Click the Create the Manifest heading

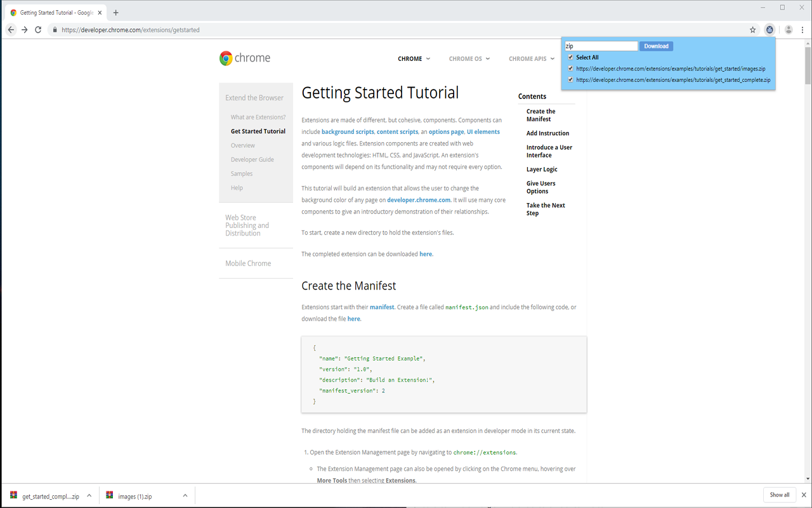click(x=349, y=286)
